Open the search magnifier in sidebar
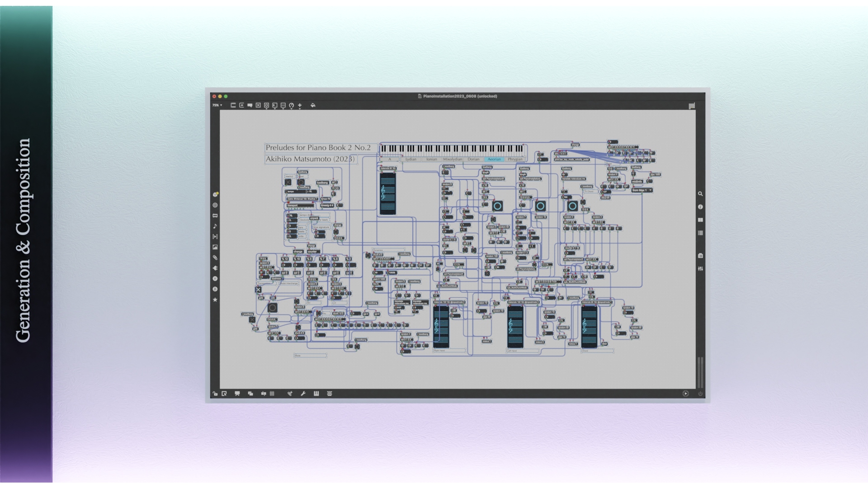Screen dimensions: 868x488 [x=700, y=194]
